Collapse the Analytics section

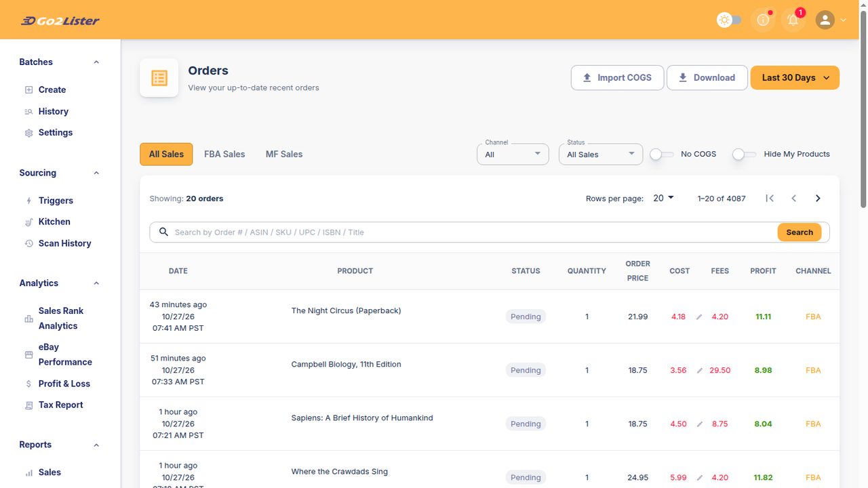click(96, 283)
